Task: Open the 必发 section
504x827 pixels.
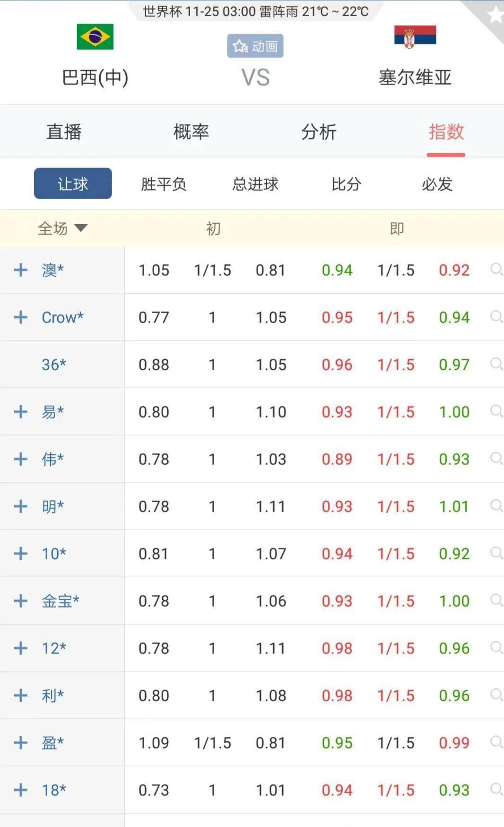Action: click(436, 184)
